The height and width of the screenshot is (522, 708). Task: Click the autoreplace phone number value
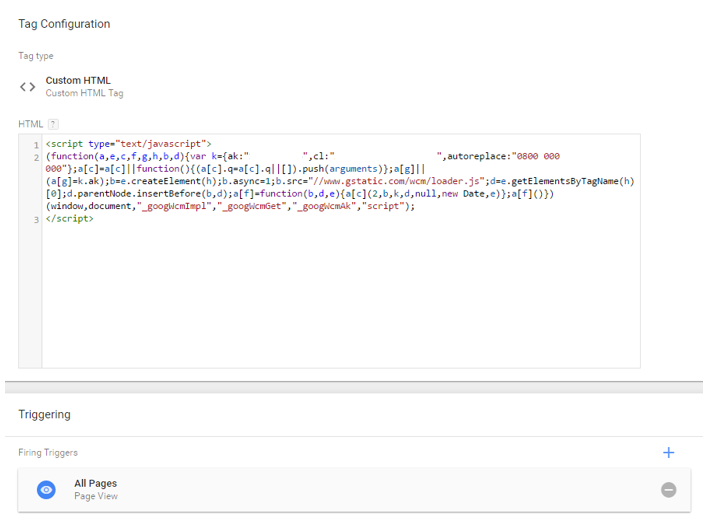(536, 156)
